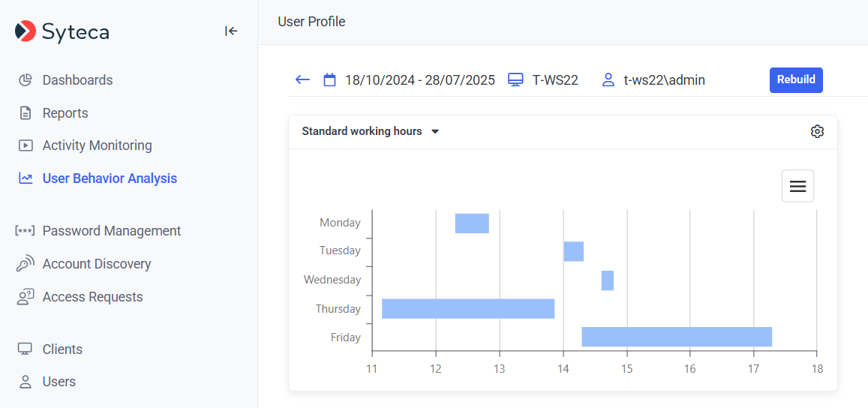Navigate to Activity Monitoring
The height and width of the screenshot is (408, 868).
click(97, 145)
